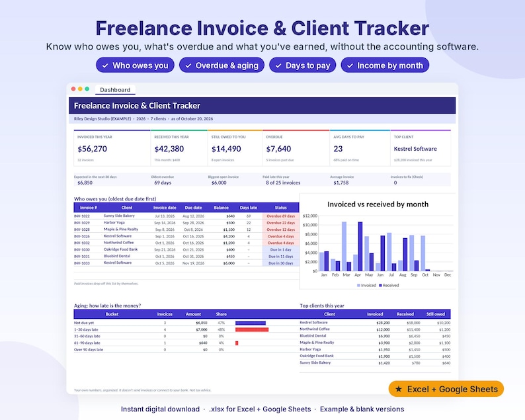Click the yellow window dot
The height and width of the screenshot is (420, 525).
80,89
